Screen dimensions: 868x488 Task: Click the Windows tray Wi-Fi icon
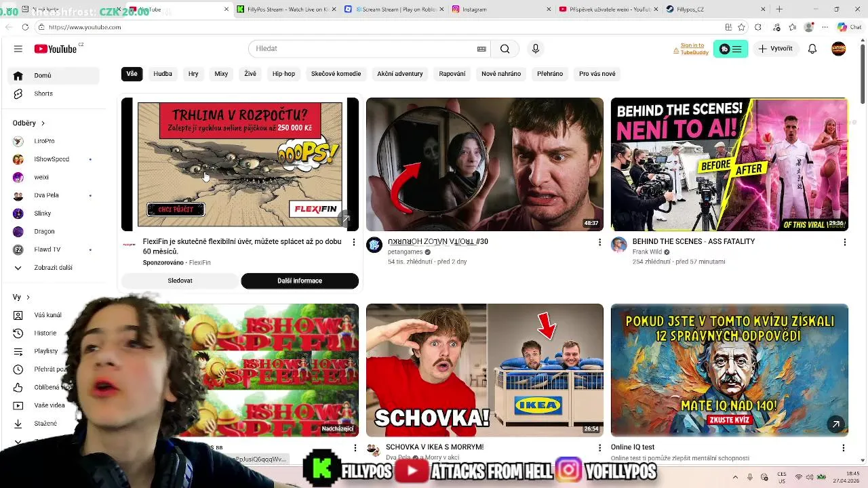[x=799, y=477]
